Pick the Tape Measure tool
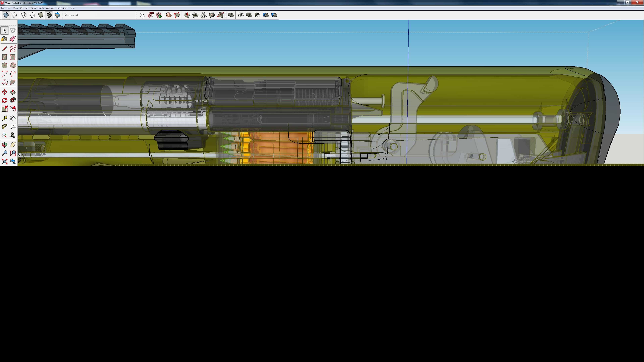 point(5,118)
